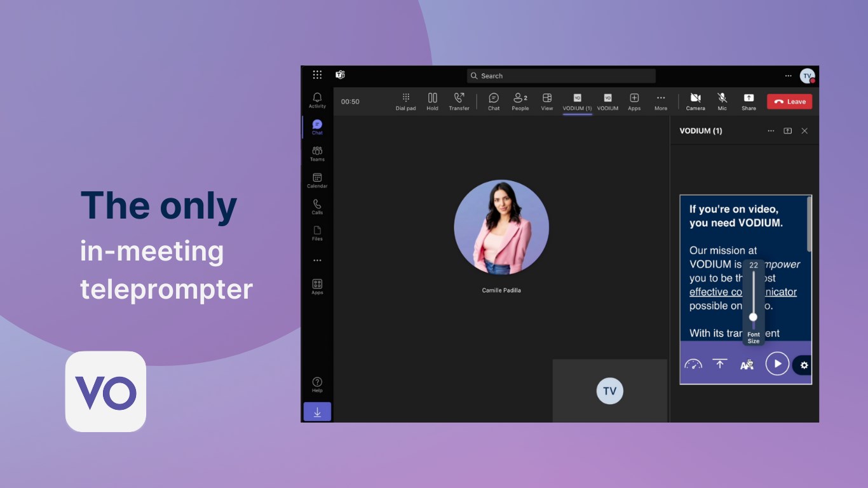Click the Font Size slider handle

click(753, 316)
